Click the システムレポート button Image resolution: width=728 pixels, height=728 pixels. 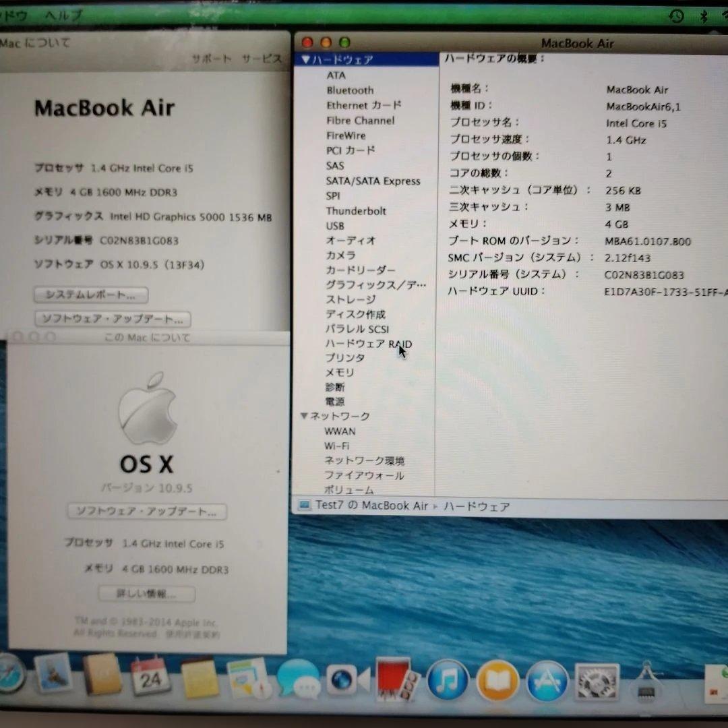(90, 295)
